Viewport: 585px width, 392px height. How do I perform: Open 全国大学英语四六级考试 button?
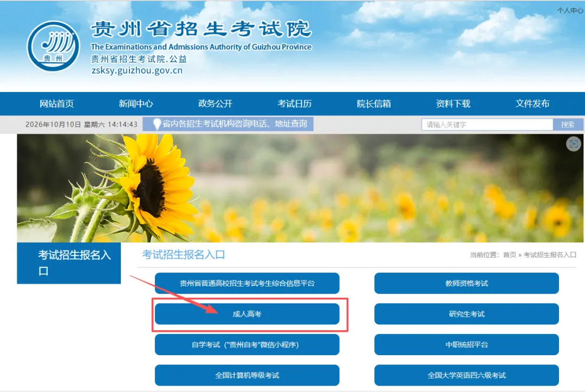[x=466, y=375]
